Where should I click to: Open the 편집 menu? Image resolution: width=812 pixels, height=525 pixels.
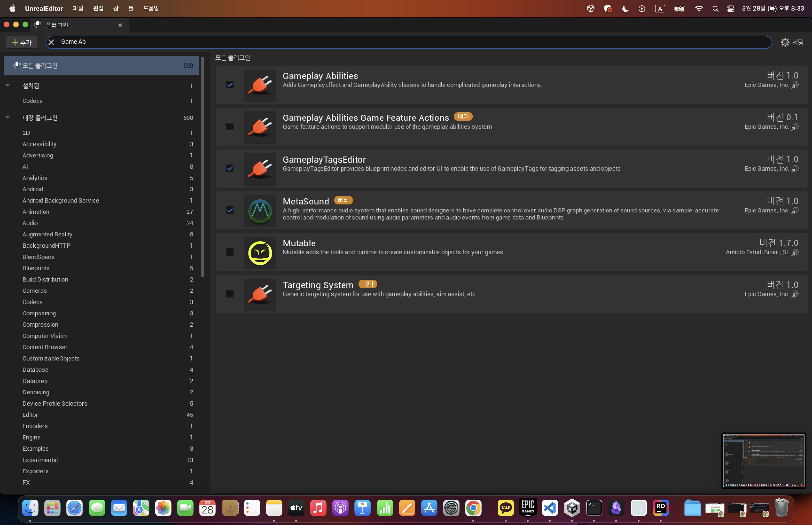[x=98, y=8]
